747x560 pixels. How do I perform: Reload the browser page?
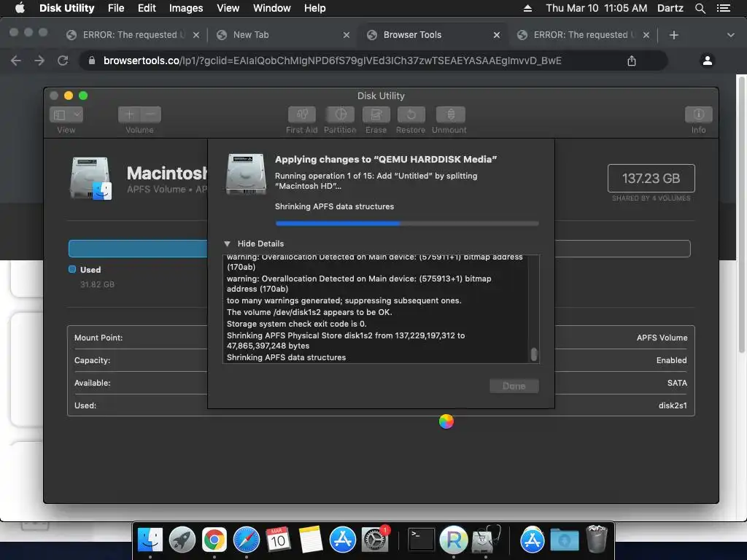(63, 61)
